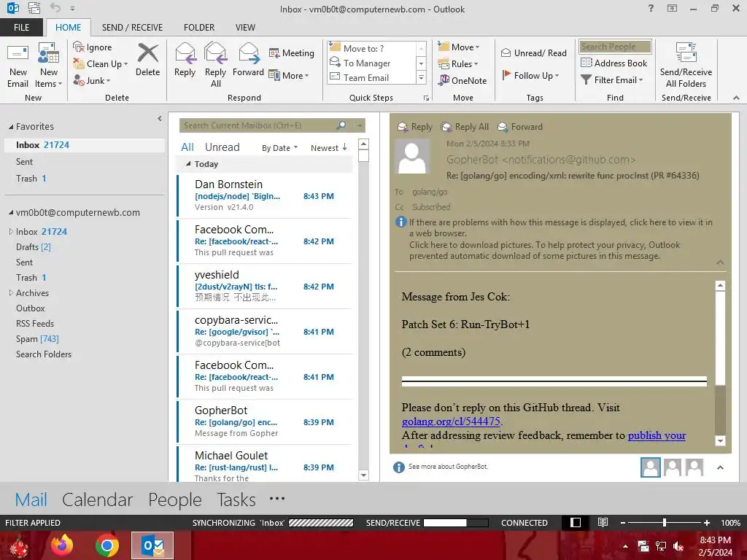
Task: Show the All messages filter
Action: coord(187,147)
